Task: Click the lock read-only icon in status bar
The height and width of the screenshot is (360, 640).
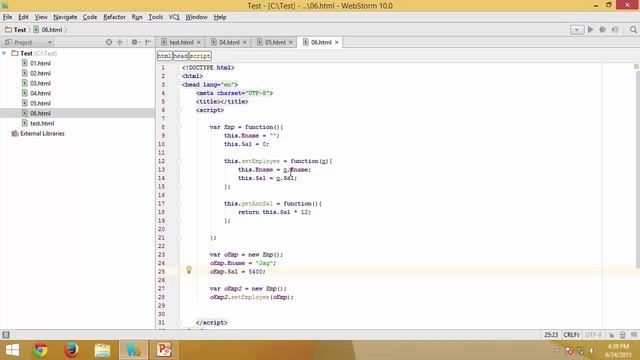Action: 611,335
